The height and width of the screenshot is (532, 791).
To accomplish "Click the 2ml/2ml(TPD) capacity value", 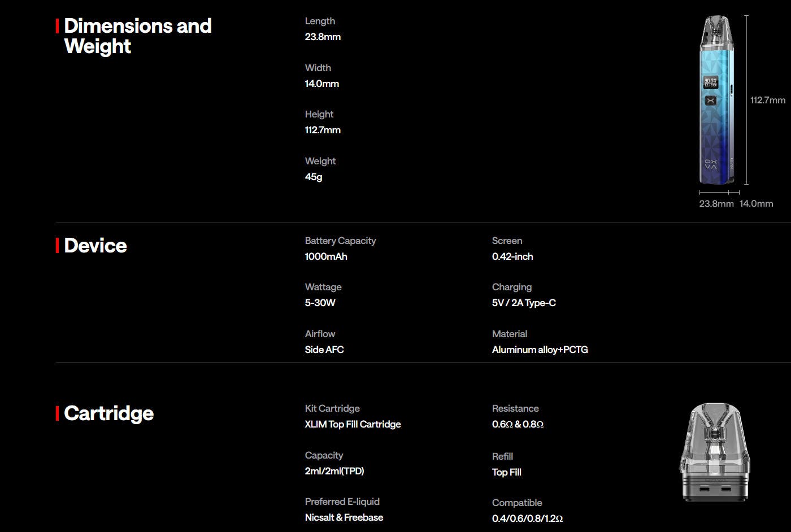I will [x=334, y=471].
